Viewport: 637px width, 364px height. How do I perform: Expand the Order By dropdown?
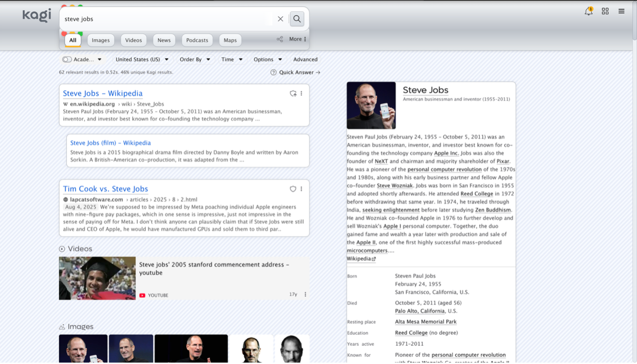pyautogui.click(x=195, y=59)
